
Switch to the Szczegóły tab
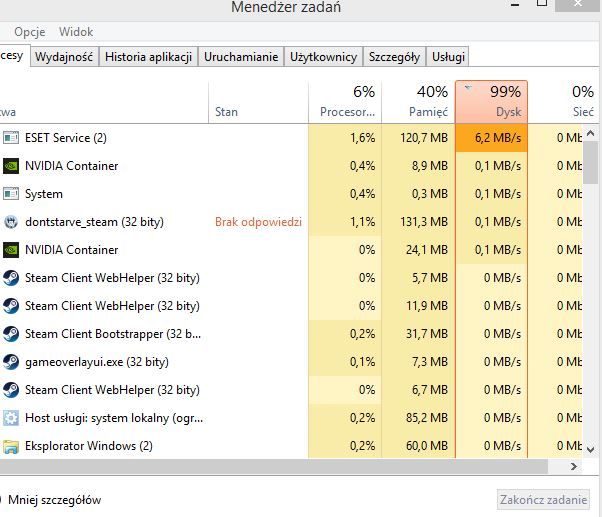tap(394, 57)
